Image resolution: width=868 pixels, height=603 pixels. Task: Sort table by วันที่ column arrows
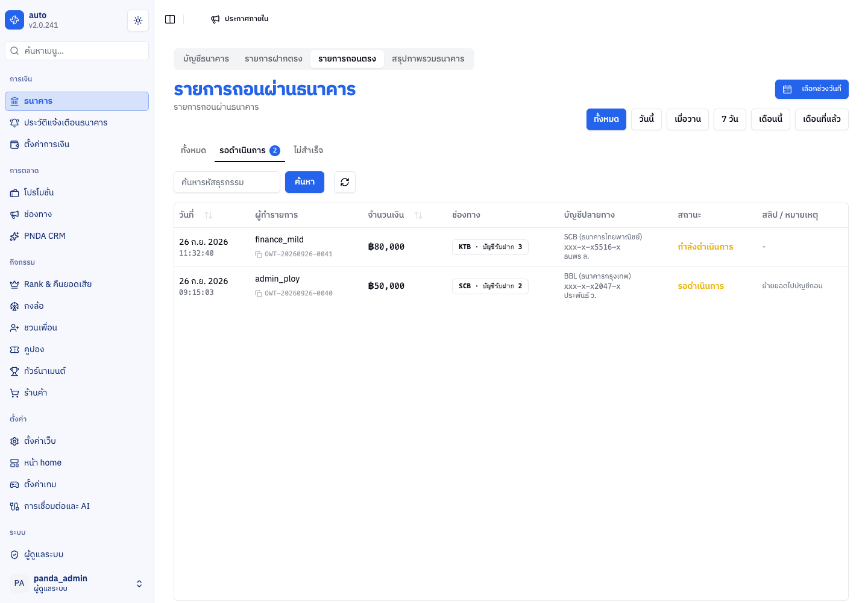209,215
